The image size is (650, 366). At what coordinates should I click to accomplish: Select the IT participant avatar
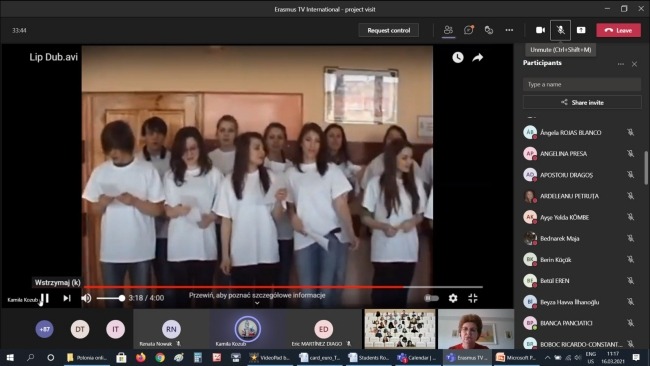tap(115, 329)
